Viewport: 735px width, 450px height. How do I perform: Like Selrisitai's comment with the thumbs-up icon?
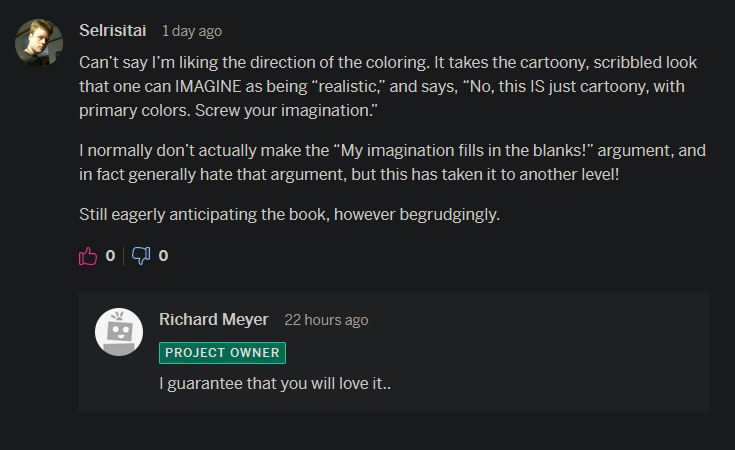[x=88, y=256]
